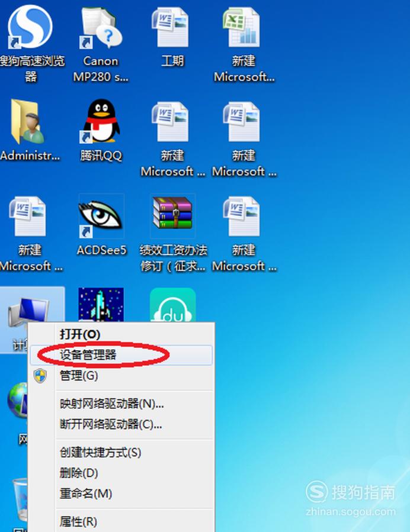Choose 管理(G) in the context menu
The width and height of the screenshot is (410, 532).
tap(121, 376)
